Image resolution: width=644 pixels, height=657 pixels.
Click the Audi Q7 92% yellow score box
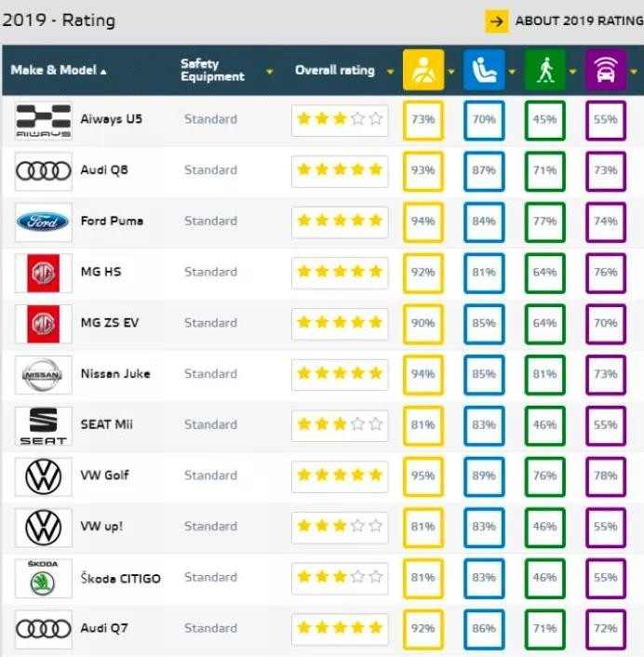[x=423, y=628]
